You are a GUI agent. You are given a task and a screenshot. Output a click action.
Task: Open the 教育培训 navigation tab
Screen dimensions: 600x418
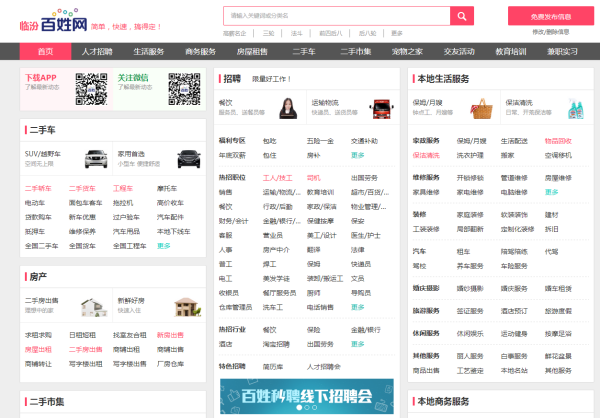511,51
